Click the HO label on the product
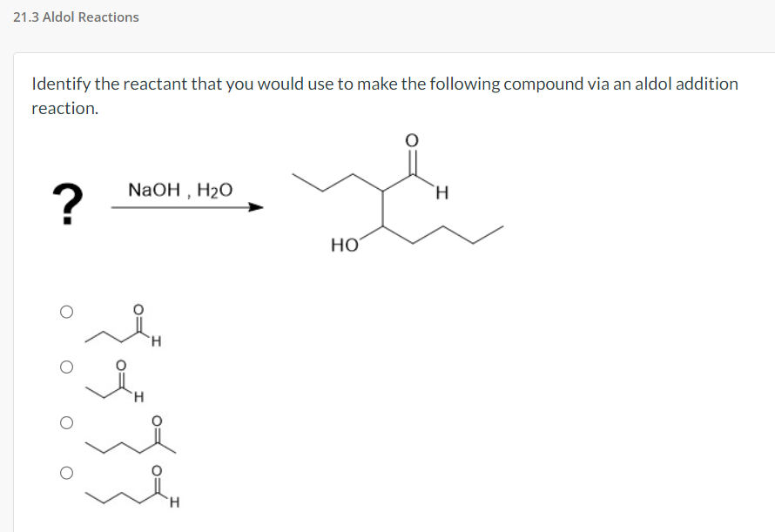This screenshot has height=532, width=775. [x=345, y=246]
